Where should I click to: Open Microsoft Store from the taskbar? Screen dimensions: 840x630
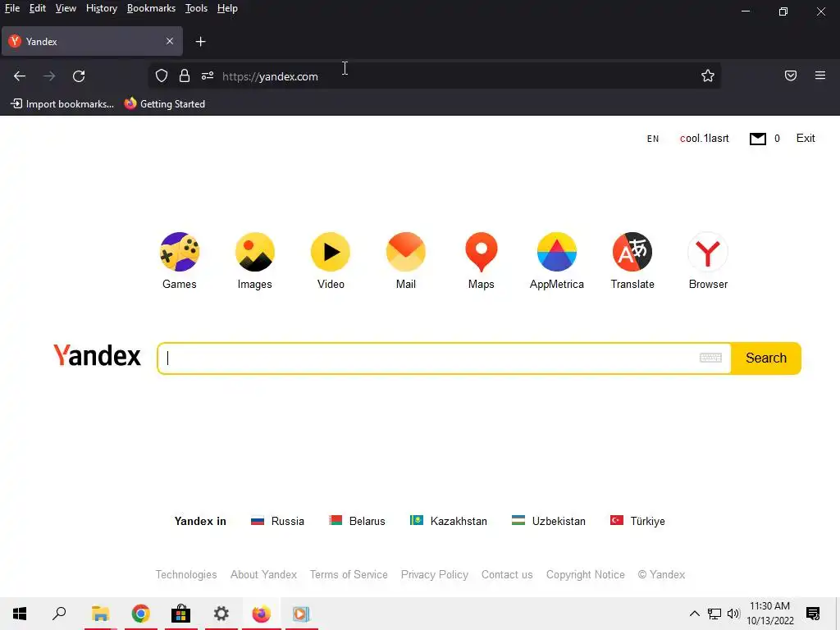pos(181,614)
